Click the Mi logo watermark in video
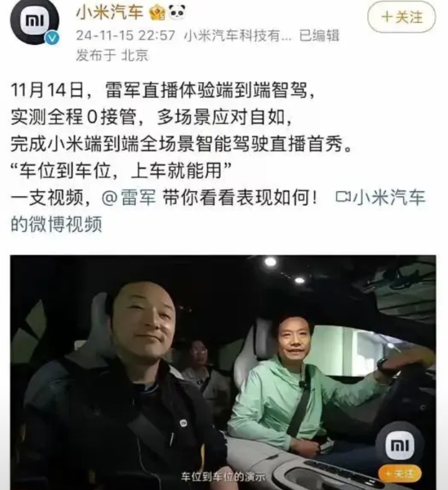Screen dimensions: 448x490 (x=400, y=445)
